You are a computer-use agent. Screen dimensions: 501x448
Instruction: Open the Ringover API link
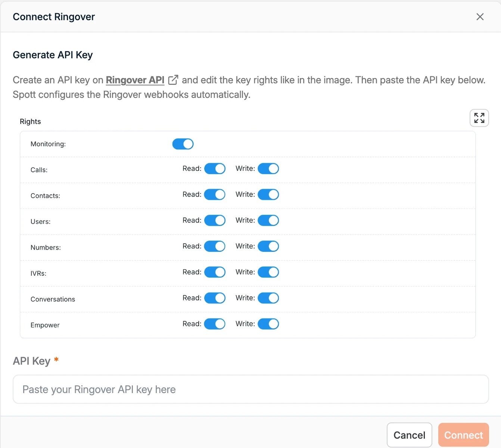point(135,80)
